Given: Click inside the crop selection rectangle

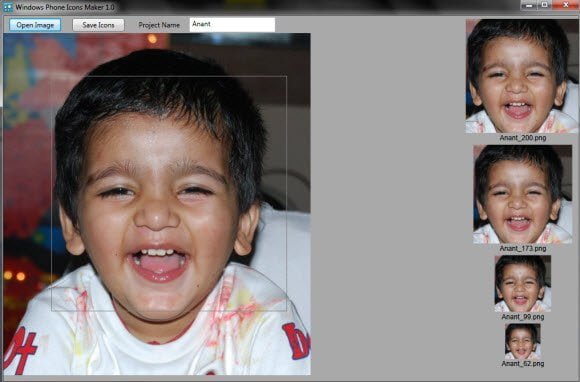Looking at the screenshot, I should pyautogui.click(x=169, y=193).
